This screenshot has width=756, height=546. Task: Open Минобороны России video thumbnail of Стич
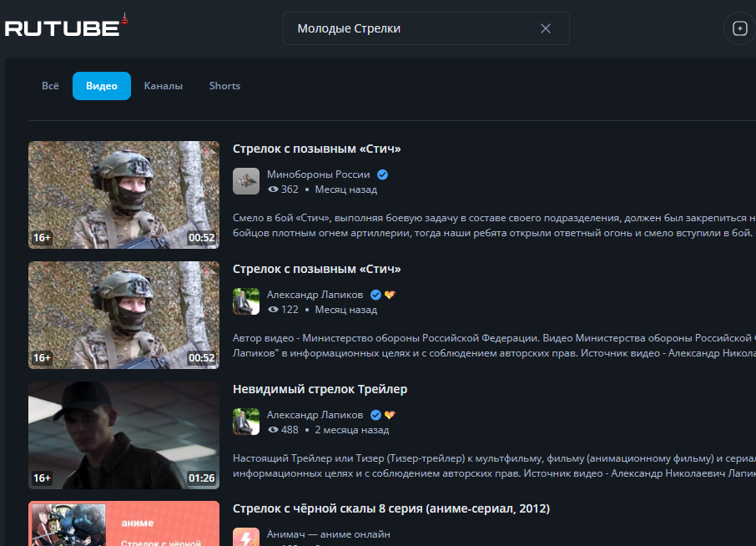pos(123,195)
